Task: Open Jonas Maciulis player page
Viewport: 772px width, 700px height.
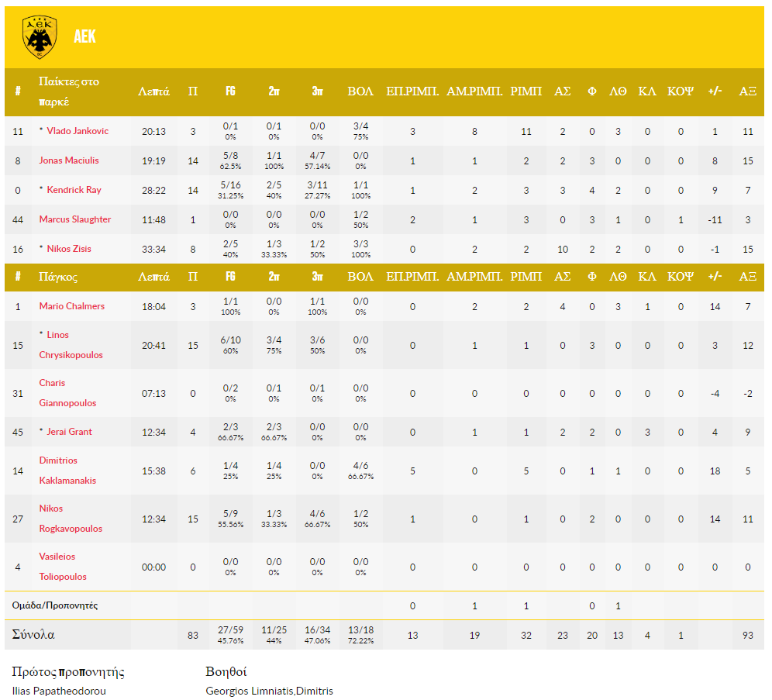Action: pos(69,160)
